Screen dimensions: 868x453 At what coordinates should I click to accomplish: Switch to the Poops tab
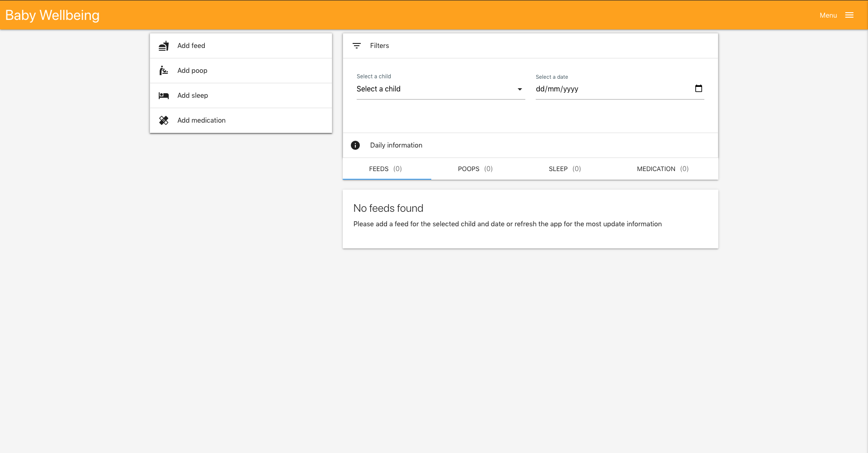(x=475, y=169)
